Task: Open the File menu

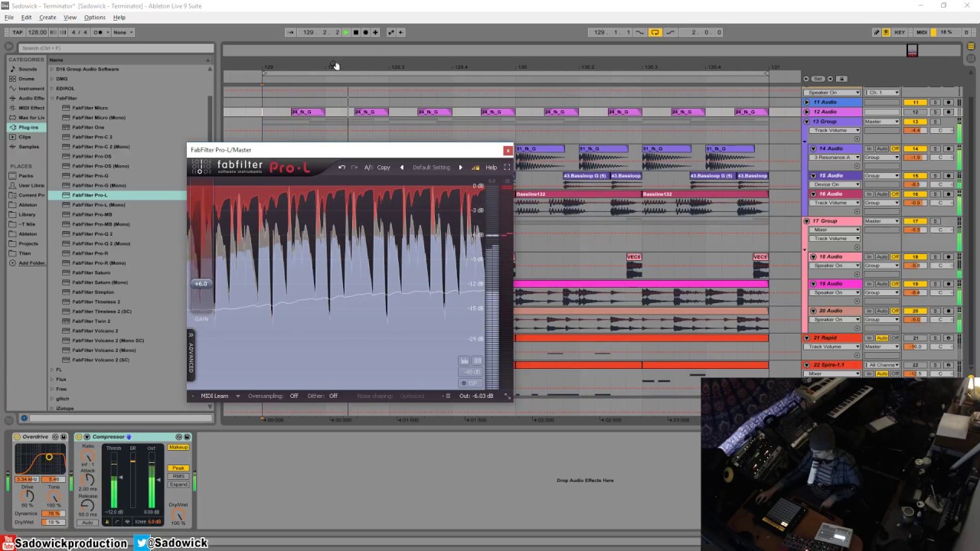Action: coord(9,18)
